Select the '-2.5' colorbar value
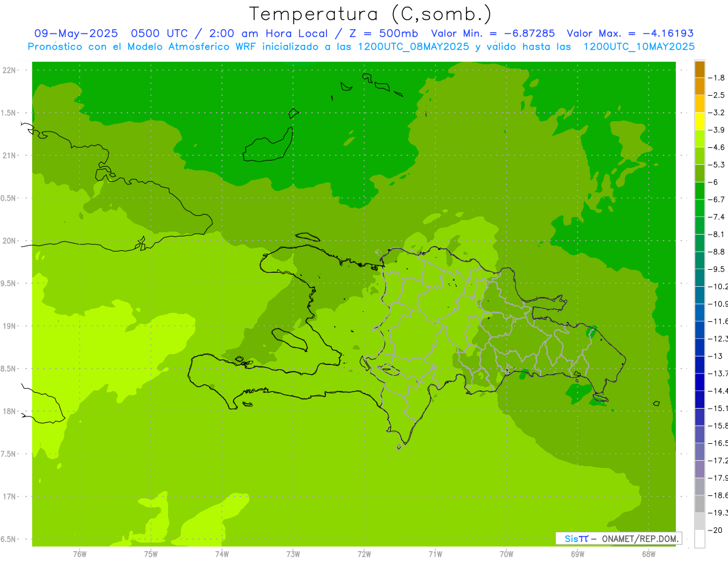The width and height of the screenshot is (728, 562). (718, 95)
